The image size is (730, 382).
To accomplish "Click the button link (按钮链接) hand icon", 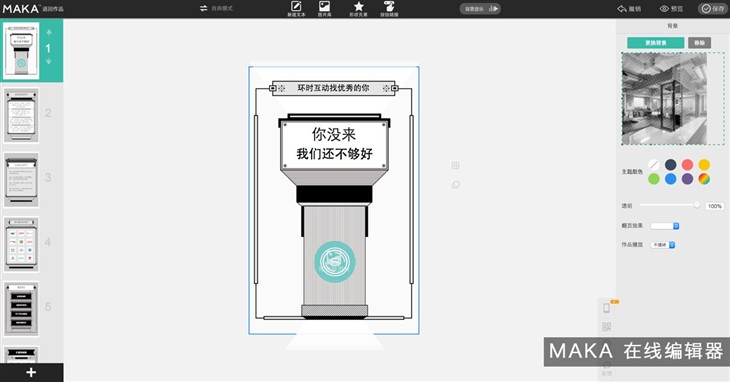I will [x=389, y=7].
